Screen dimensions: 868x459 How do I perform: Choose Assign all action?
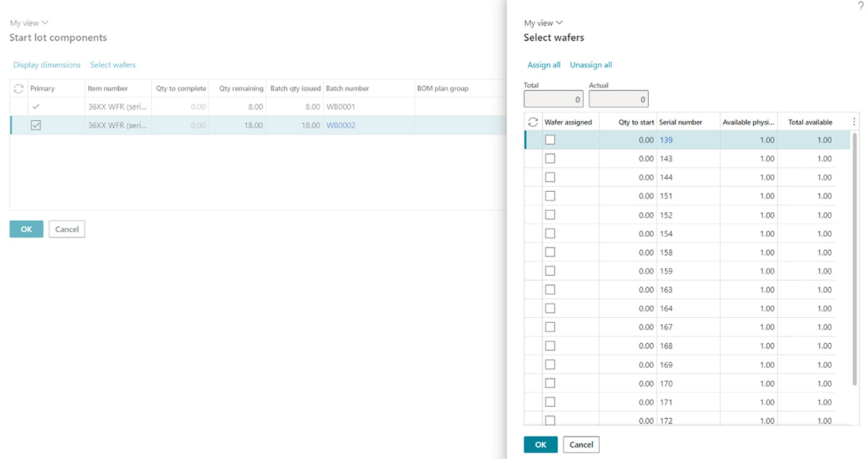(x=544, y=65)
